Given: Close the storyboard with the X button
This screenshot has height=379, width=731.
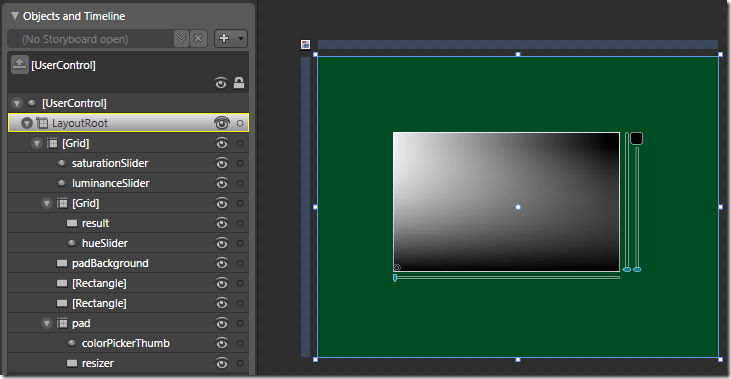Looking at the screenshot, I should pos(198,39).
